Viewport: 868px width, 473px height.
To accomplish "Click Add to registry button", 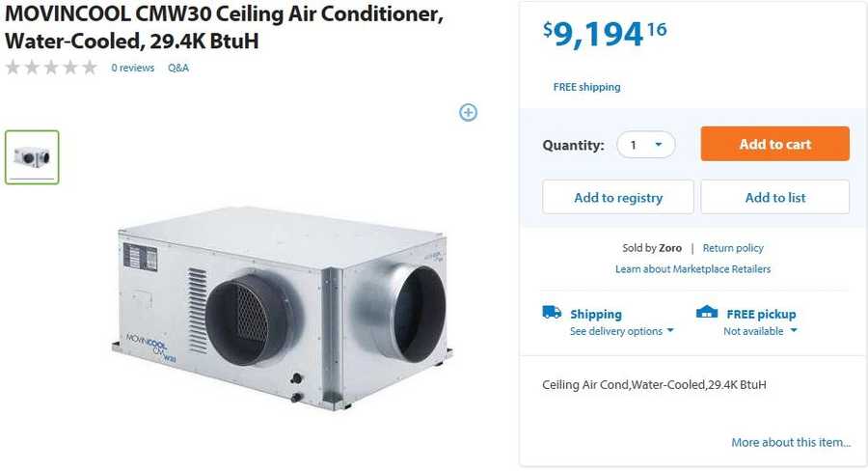I will pyautogui.click(x=618, y=197).
